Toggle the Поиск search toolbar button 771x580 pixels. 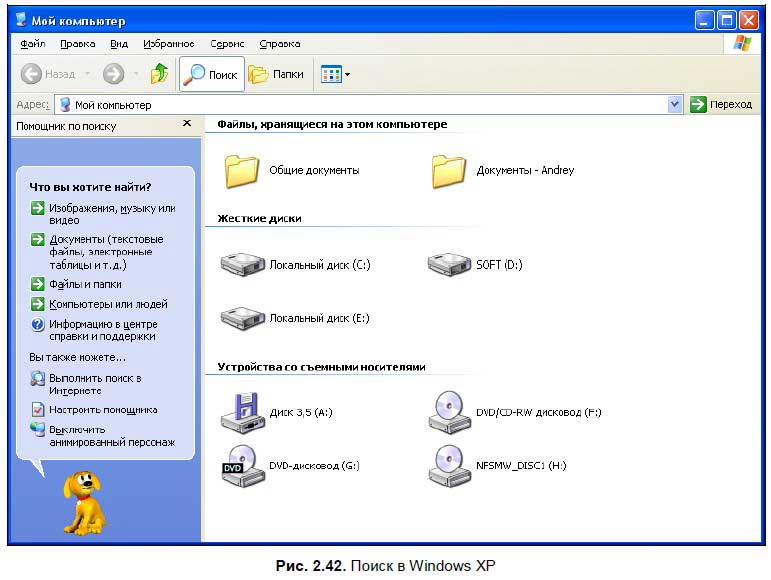pyautogui.click(x=212, y=74)
